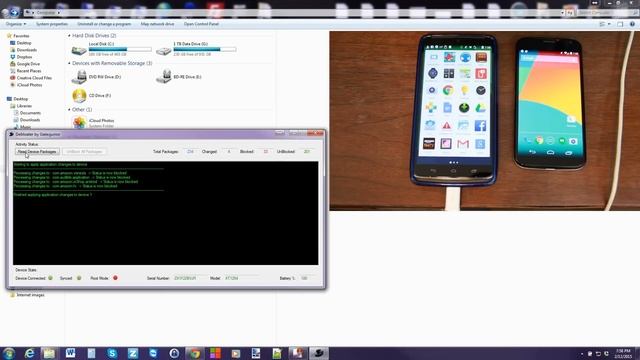Click the UnBlock All Packages button
Viewport: 640px width, 360px height.
[84, 151]
